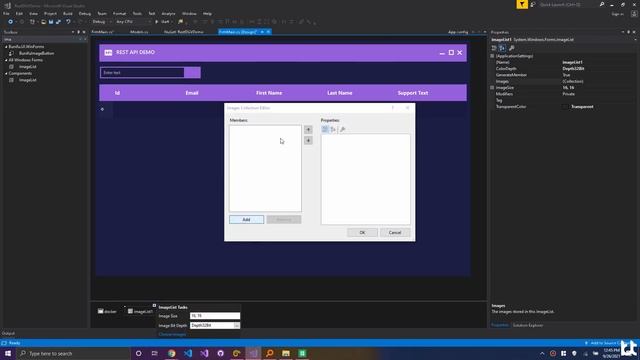Click Alphabetical icon in the Properties panel
Screen dimensions: 640x360
click(502, 48)
